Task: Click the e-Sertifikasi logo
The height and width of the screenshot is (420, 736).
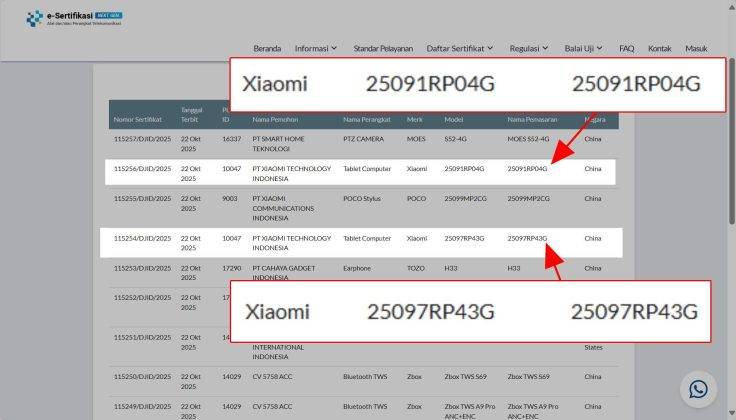Action: click(x=74, y=19)
